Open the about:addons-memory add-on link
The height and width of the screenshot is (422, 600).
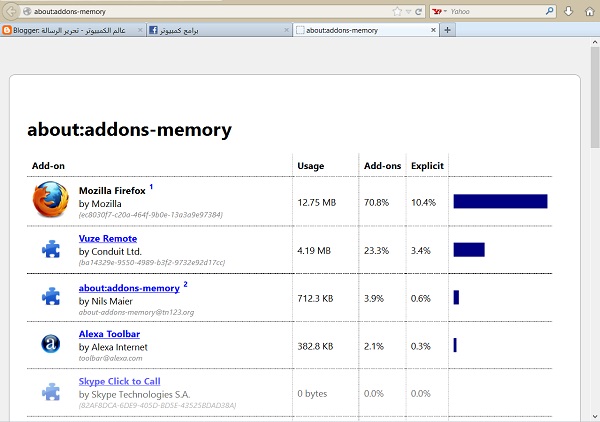tap(129, 288)
